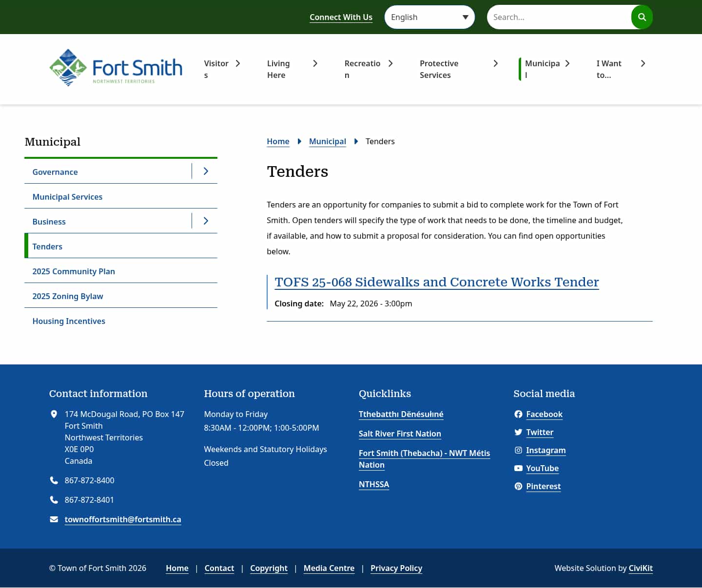Click the Fort Smith logo
702x588 pixels.
tap(116, 68)
